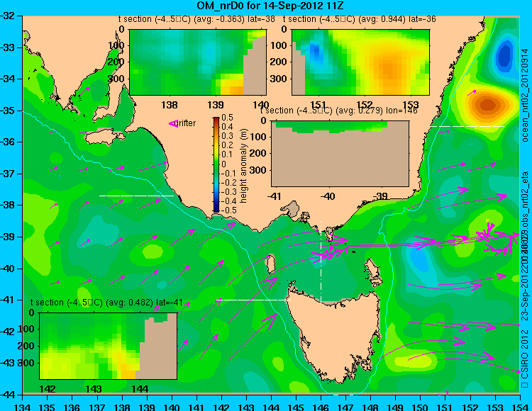Image resolution: width=532 pixels, height=411 pixels.
Task: Click King Island west of Bass Strait
Action: (x=271, y=264)
